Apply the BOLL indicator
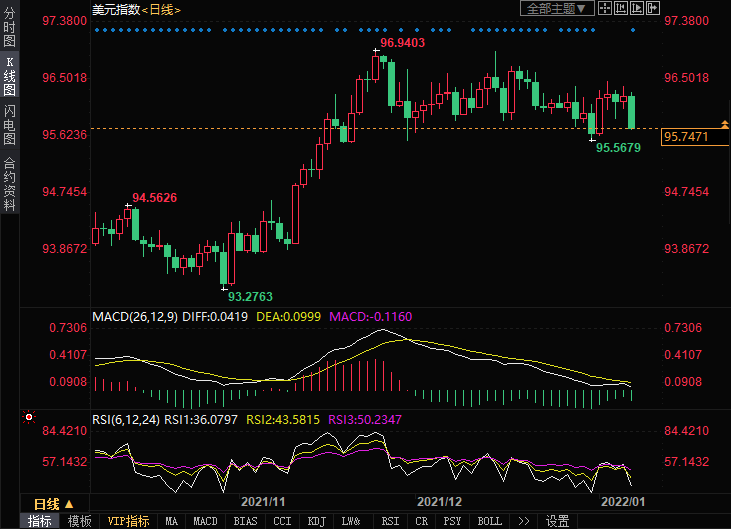The width and height of the screenshot is (731, 529). pos(489,521)
